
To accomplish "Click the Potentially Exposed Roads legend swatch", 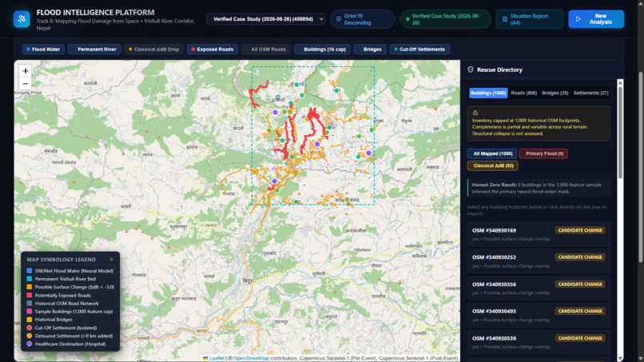I will pyautogui.click(x=30, y=295).
